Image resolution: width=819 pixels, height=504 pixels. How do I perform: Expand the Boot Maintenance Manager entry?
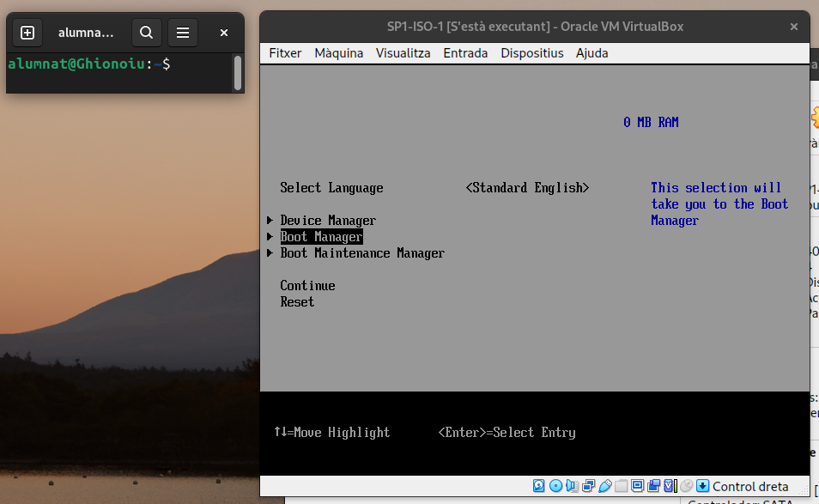click(361, 253)
